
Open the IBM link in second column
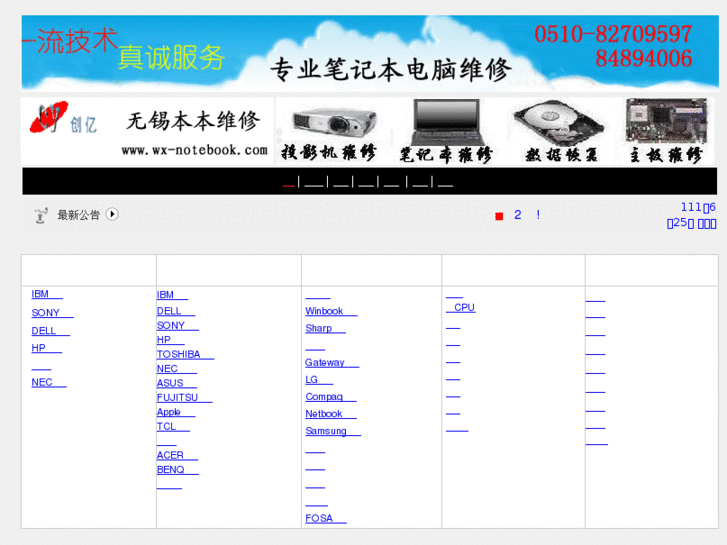pos(172,295)
